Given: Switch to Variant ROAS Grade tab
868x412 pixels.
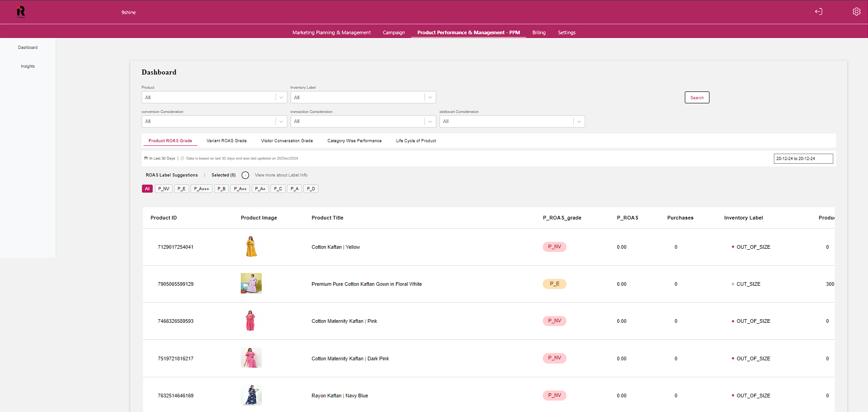Looking at the screenshot, I should pyautogui.click(x=227, y=141).
